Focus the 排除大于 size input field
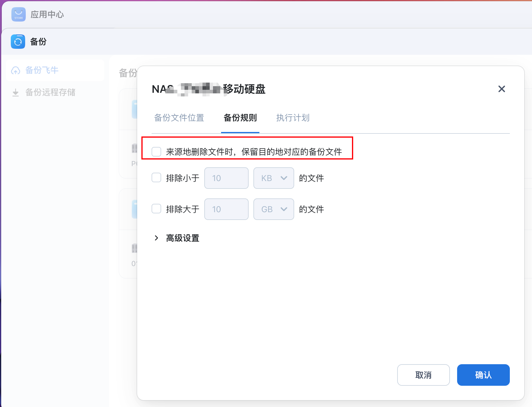The image size is (532, 407). click(226, 209)
